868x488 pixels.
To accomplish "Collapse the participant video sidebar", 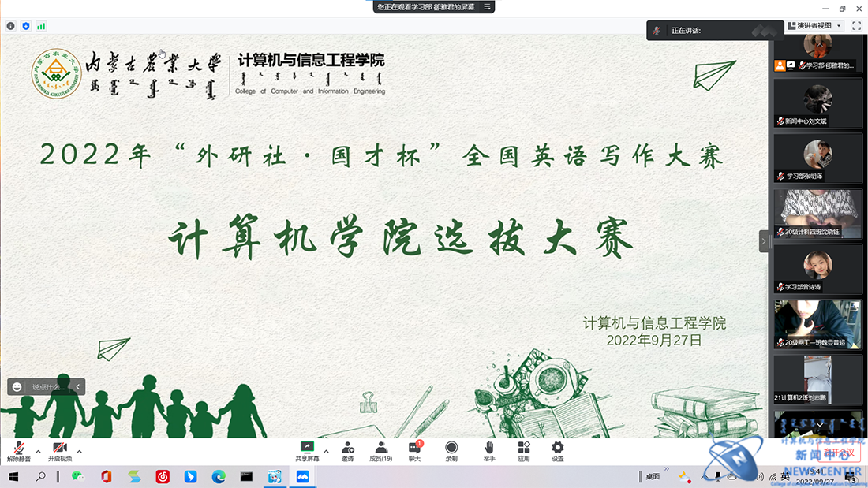I will pos(763,240).
